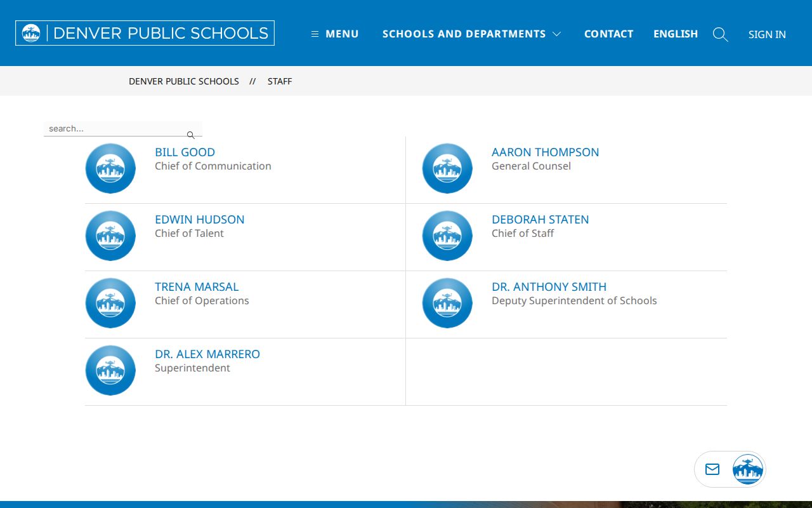Click 'Chief of Communication' title text
Image resolution: width=812 pixels, height=508 pixels.
coord(213,166)
